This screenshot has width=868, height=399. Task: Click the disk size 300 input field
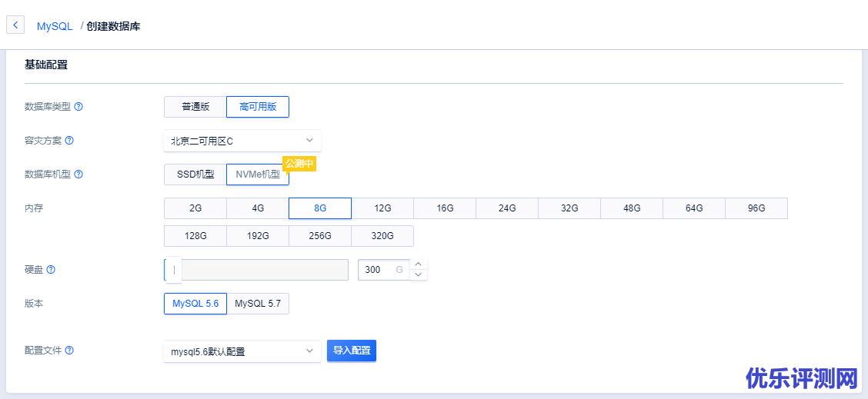379,270
